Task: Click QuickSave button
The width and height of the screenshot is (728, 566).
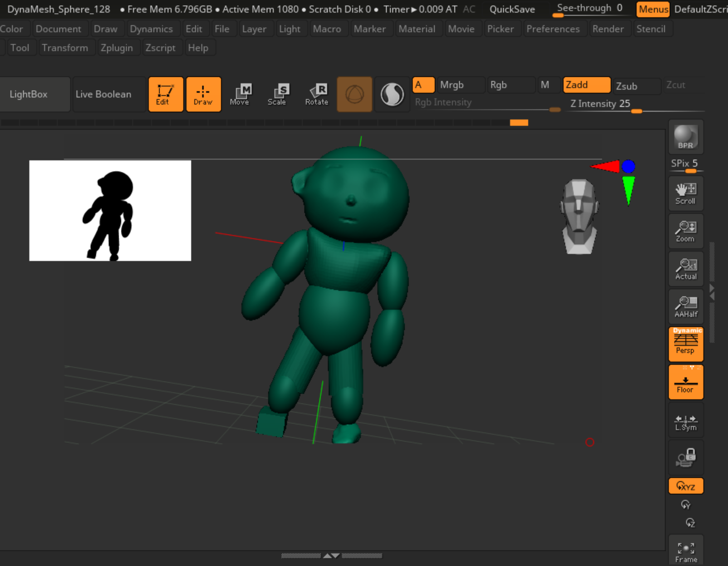Action: point(512,9)
